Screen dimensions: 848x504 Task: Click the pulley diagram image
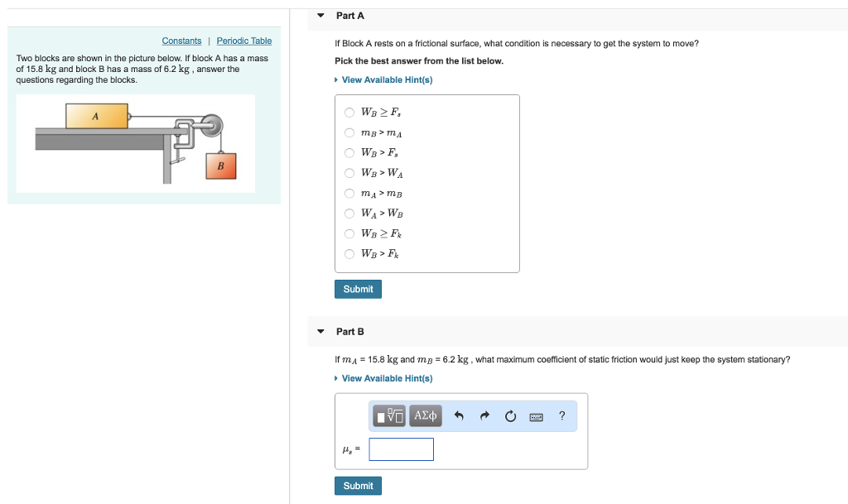coord(134,143)
